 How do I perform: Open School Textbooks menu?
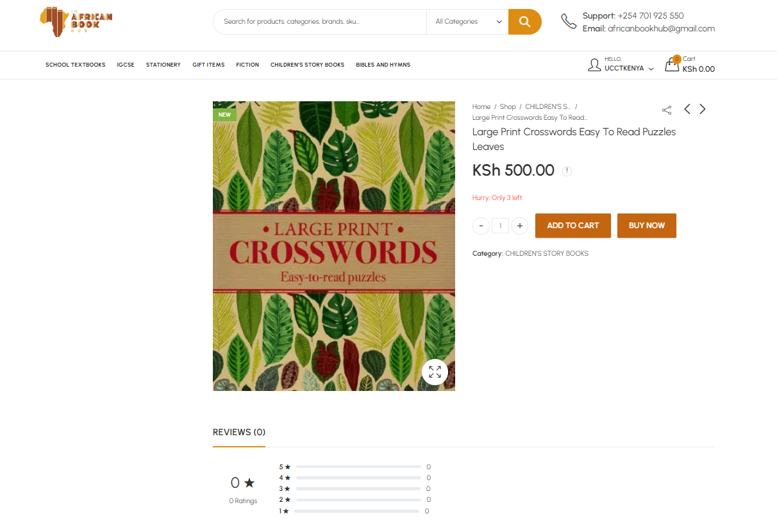76,65
